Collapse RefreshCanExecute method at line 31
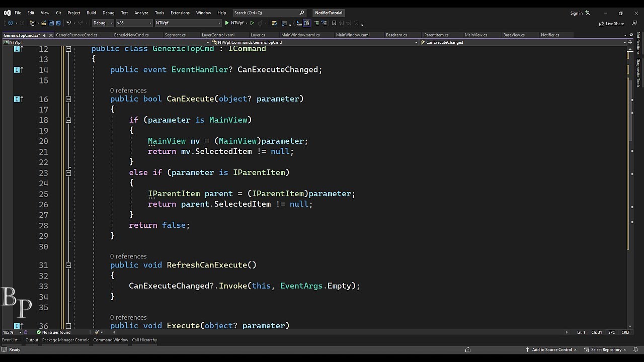The image size is (644, 362). coord(68,265)
